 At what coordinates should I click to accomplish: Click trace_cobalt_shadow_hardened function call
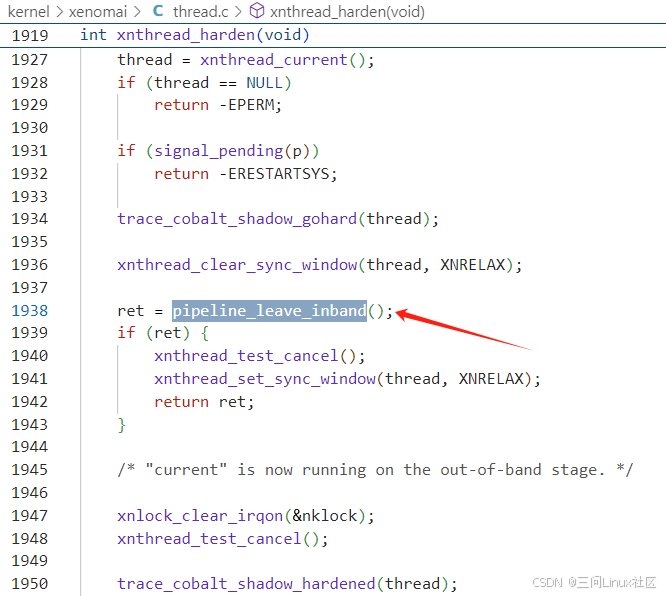click(246, 584)
